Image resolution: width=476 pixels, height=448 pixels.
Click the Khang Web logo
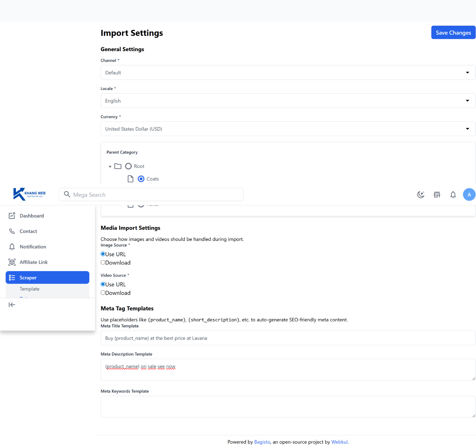pyautogui.click(x=29, y=194)
